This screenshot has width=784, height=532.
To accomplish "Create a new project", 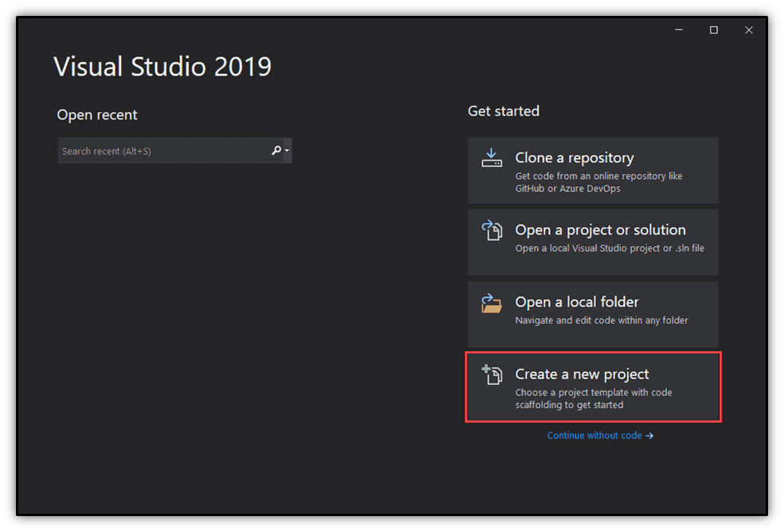I will [593, 387].
